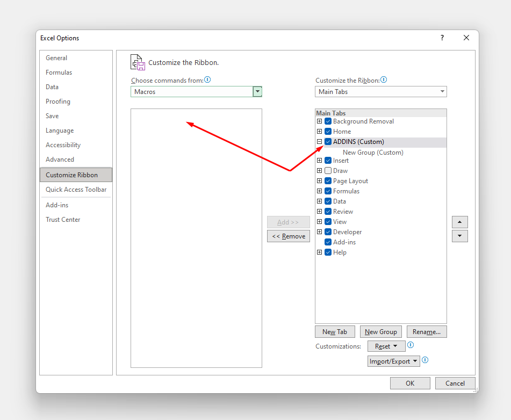The height and width of the screenshot is (420, 511).
Task: Expand the View tree node
Action: pyautogui.click(x=319, y=222)
